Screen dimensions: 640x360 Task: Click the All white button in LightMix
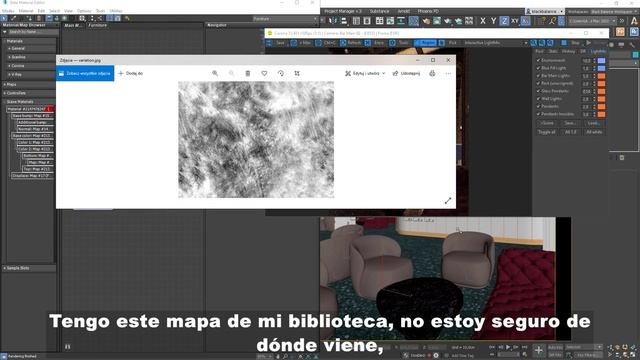point(594,132)
